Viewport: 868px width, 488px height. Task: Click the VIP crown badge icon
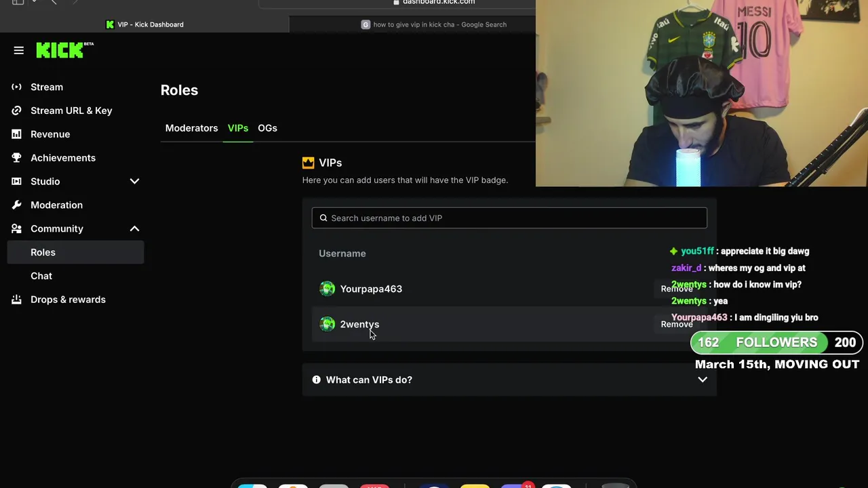click(x=308, y=163)
